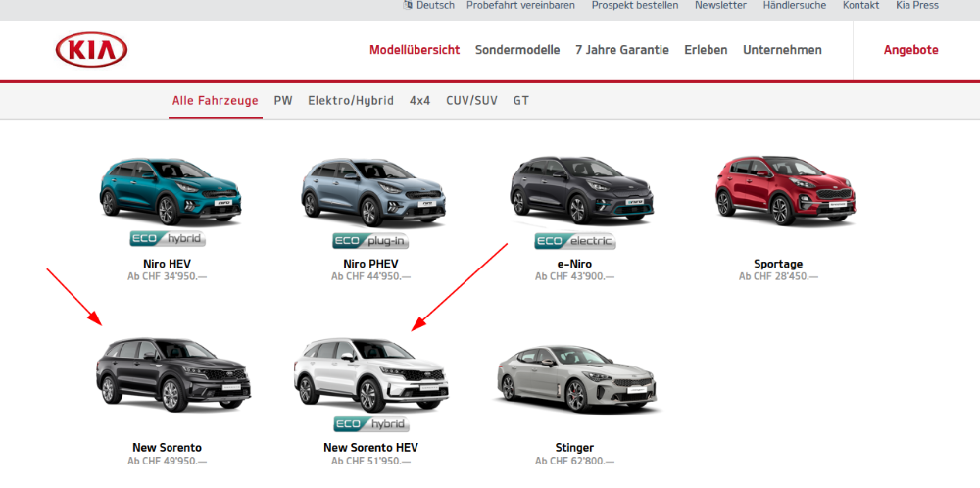
Task: Open the teal Niro HEV car image
Action: (x=170, y=191)
